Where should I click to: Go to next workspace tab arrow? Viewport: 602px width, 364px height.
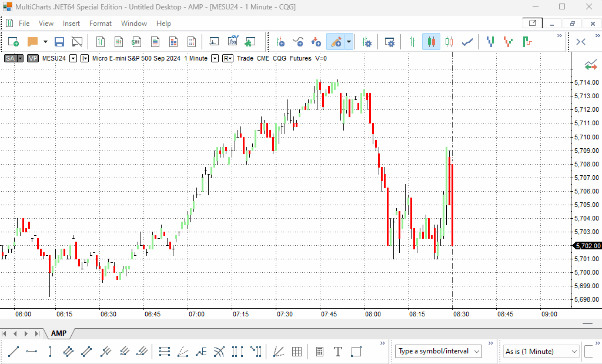[26, 333]
